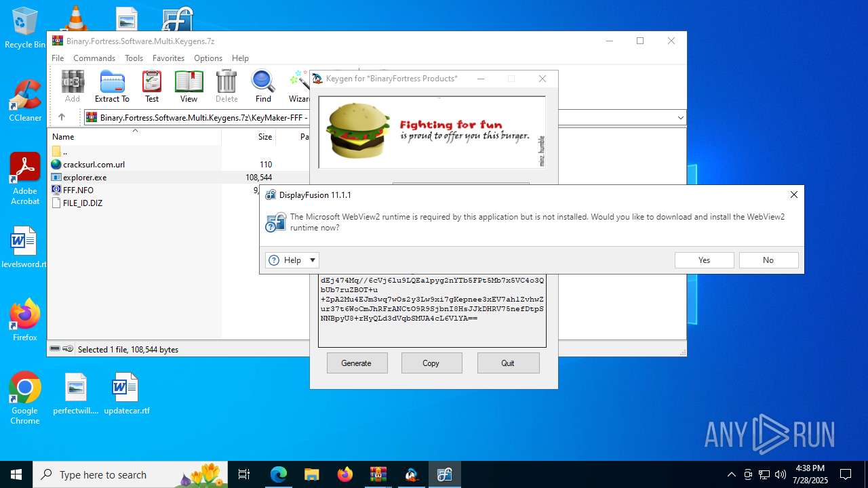Open the Tools menu
This screenshot has width=868, height=488.
(134, 58)
